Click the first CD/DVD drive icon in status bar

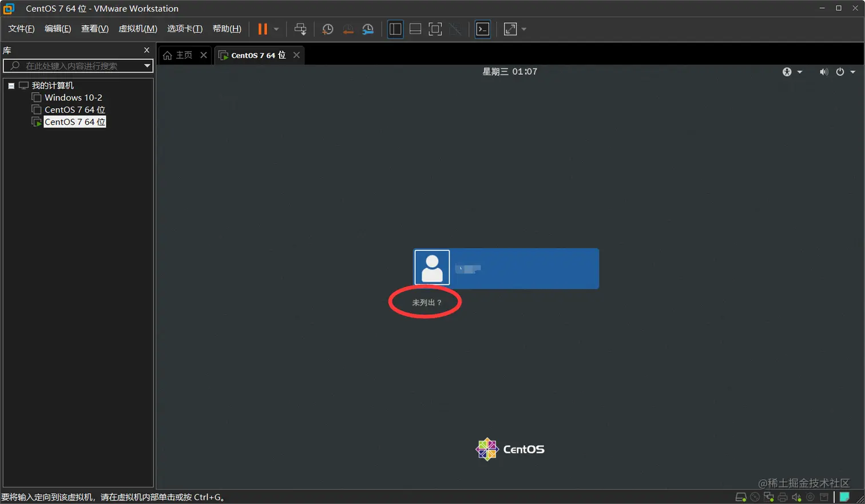pyautogui.click(x=755, y=497)
